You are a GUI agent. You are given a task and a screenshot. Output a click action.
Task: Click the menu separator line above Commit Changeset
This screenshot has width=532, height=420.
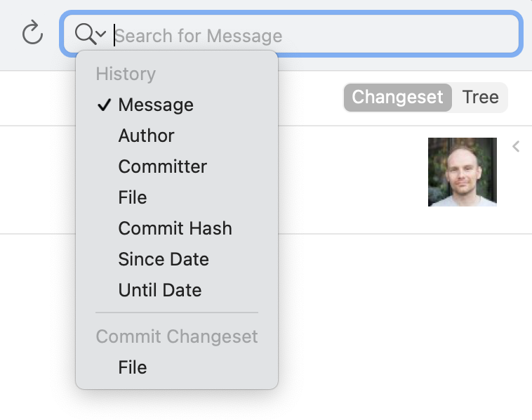177,313
